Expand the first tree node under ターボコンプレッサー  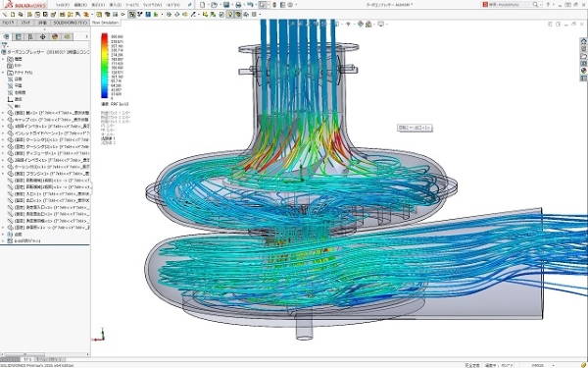tap(3, 59)
